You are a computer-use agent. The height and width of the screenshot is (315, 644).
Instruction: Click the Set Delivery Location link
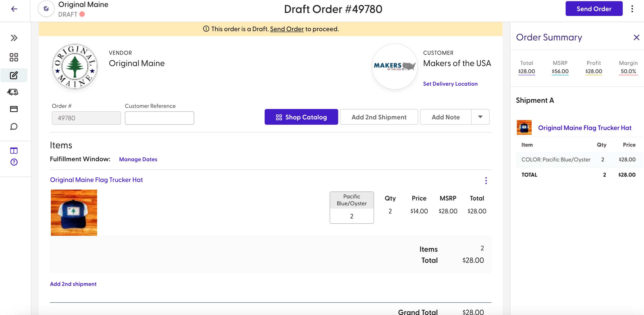pyautogui.click(x=450, y=84)
